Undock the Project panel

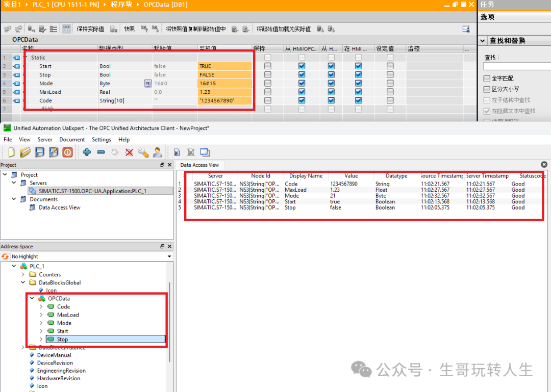pyautogui.click(x=162, y=165)
